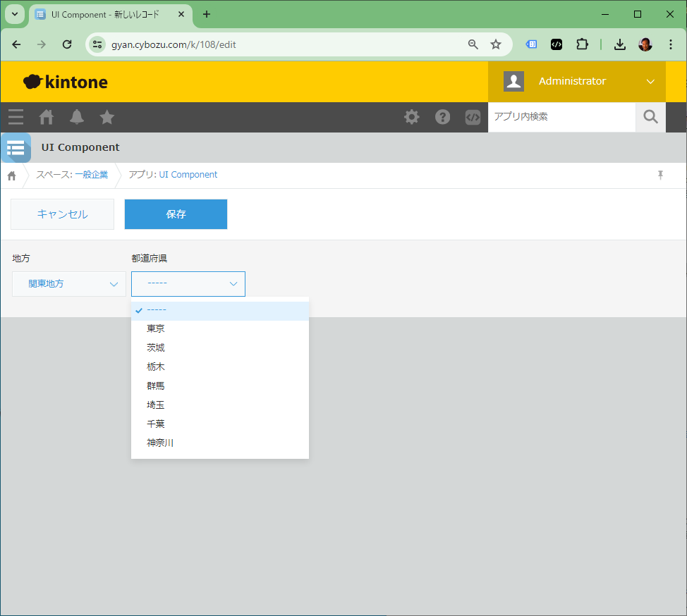
Task: Open tab search dropdown arrow
Action: [x=14, y=14]
